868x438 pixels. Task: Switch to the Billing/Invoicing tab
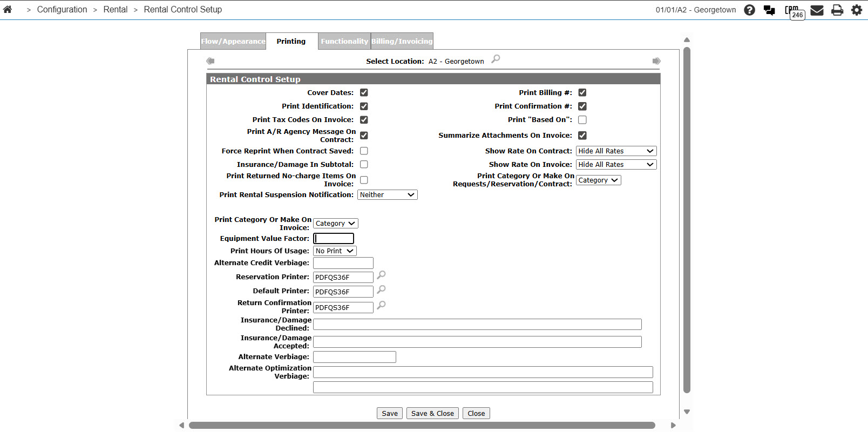coord(402,42)
